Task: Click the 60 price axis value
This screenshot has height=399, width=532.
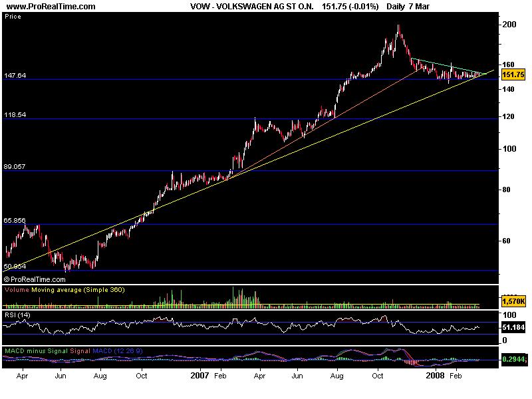Action: 506,241
